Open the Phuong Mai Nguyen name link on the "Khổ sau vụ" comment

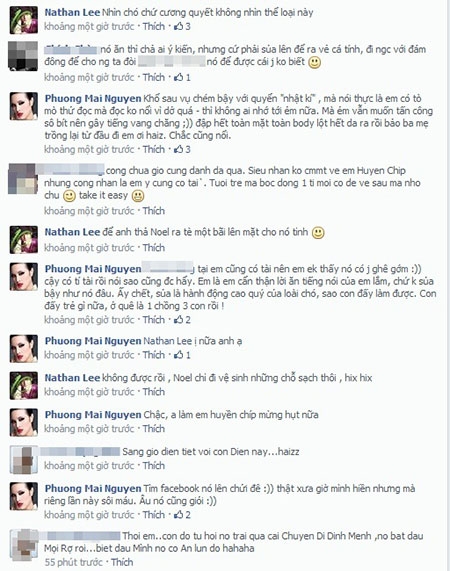click(x=93, y=98)
